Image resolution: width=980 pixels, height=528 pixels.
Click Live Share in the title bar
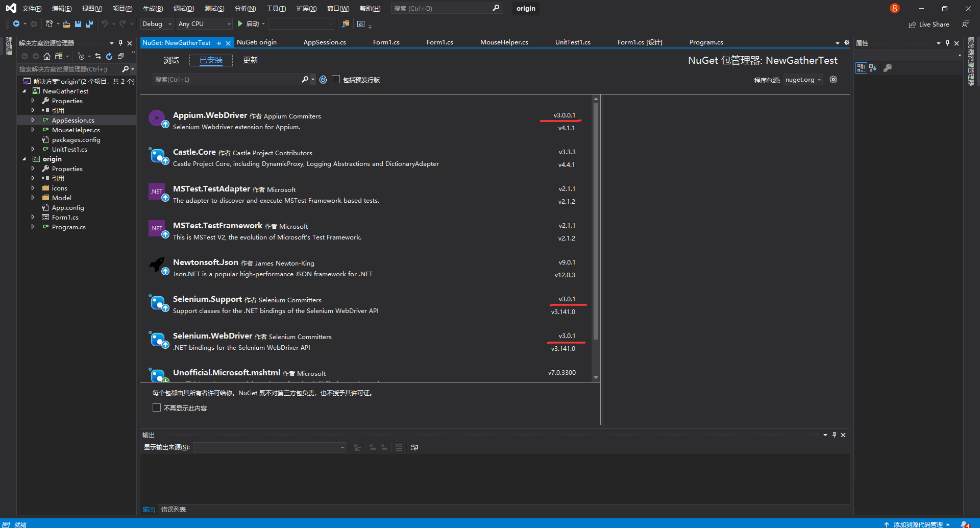pyautogui.click(x=929, y=24)
